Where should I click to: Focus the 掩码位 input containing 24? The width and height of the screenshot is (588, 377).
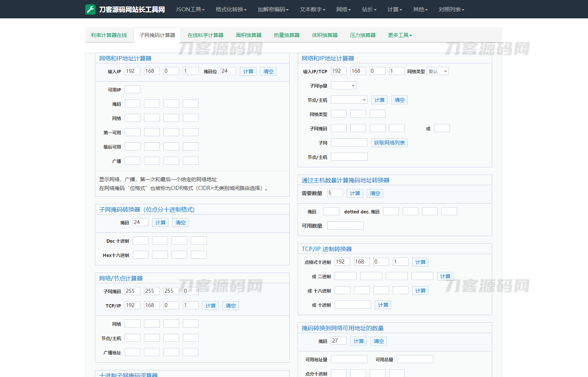pos(228,71)
